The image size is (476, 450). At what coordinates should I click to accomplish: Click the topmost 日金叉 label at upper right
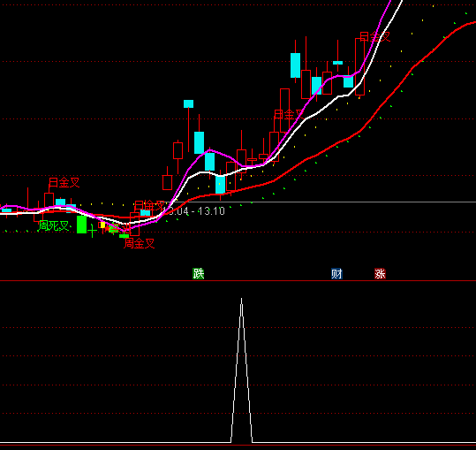(375, 37)
